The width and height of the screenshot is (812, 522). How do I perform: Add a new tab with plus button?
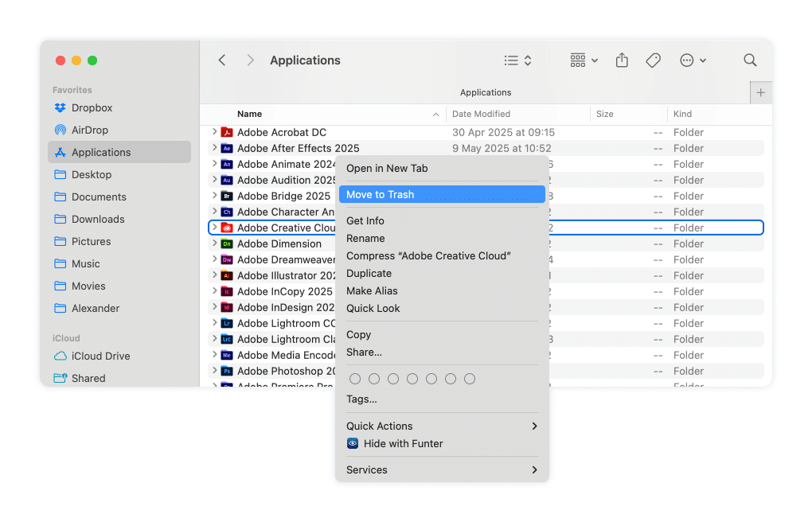(x=760, y=92)
